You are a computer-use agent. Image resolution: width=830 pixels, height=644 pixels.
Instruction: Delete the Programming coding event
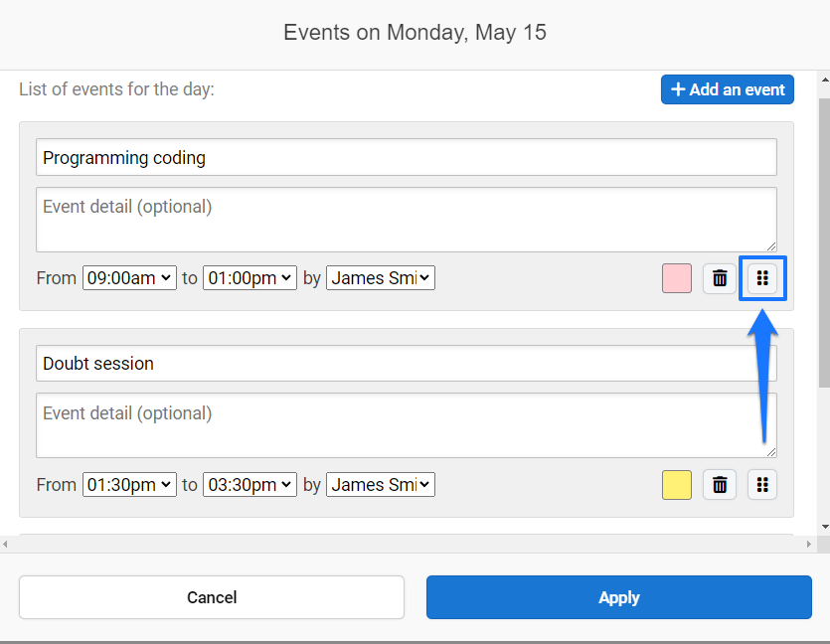tap(720, 278)
